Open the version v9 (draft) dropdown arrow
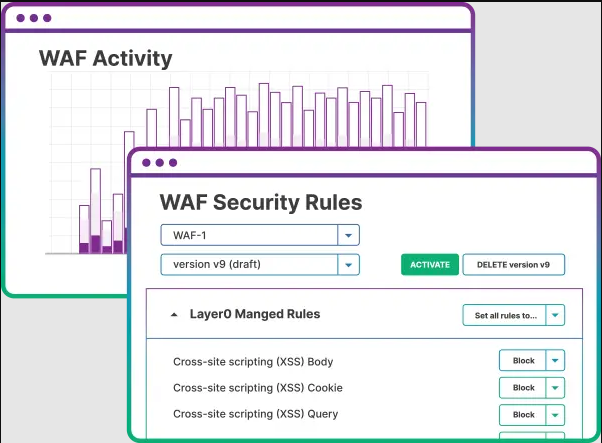 tap(348, 265)
